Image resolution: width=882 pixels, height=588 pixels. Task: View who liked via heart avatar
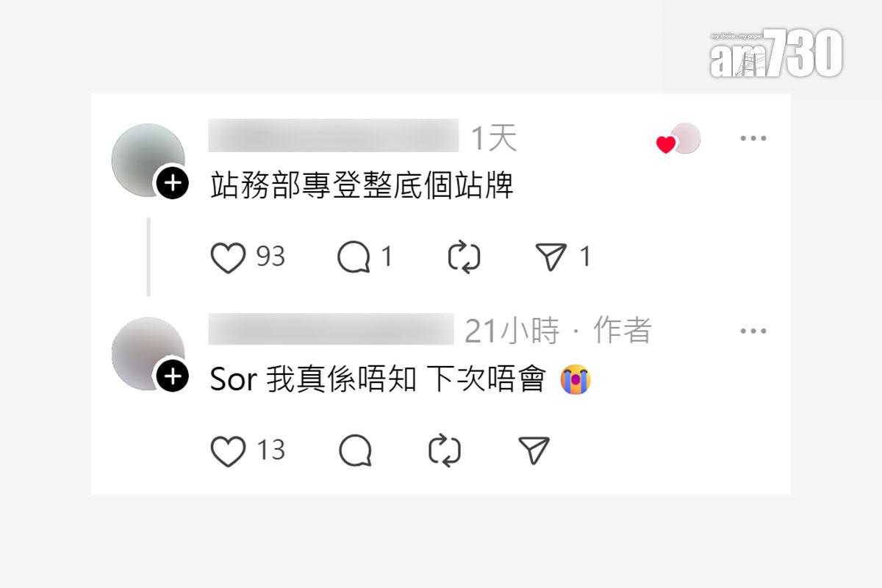pos(678,140)
